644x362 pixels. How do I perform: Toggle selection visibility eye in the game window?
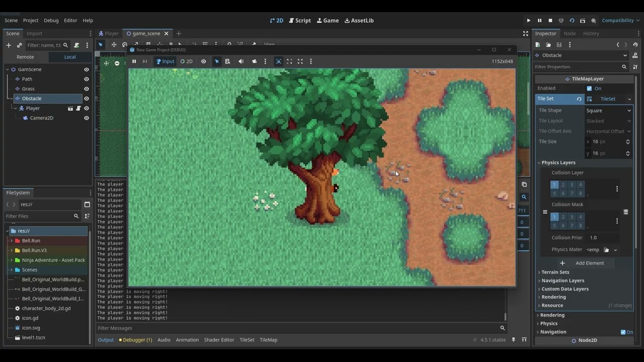tap(204, 61)
